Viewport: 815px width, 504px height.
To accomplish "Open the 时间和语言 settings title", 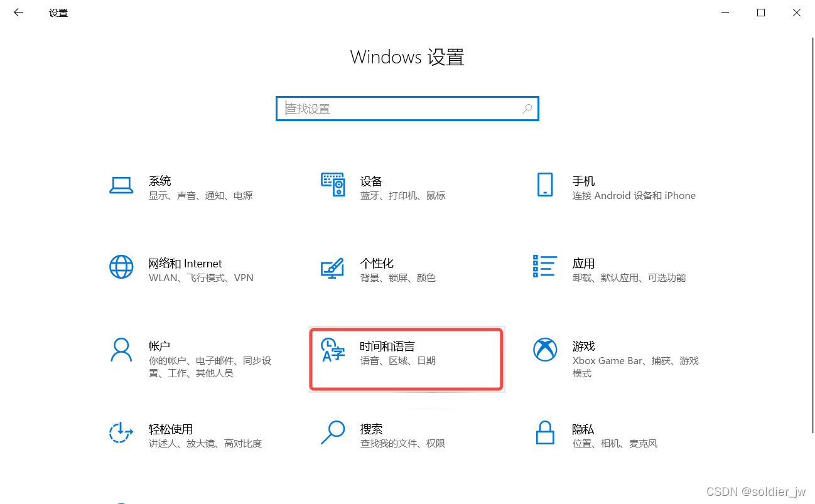I will 387,346.
